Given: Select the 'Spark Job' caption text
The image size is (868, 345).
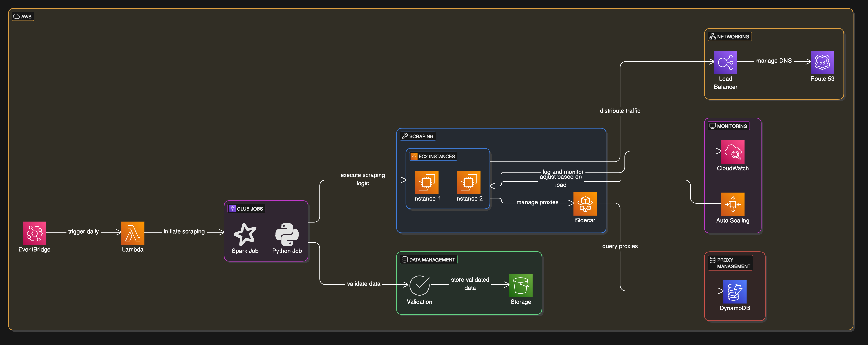Looking at the screenshot, I should coord(245,251).
